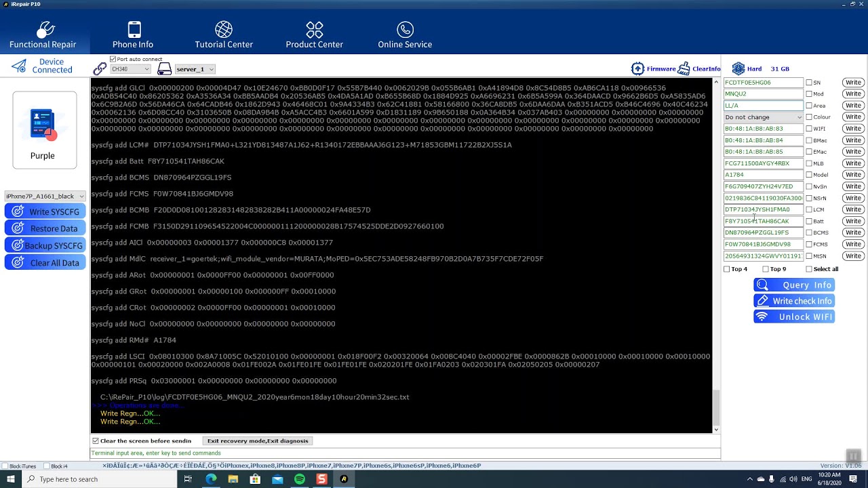Open the Colour 'Do not change' dropdown
This screenshot has height=488, width=868.
pyautogui.click(x=763, y=117)
